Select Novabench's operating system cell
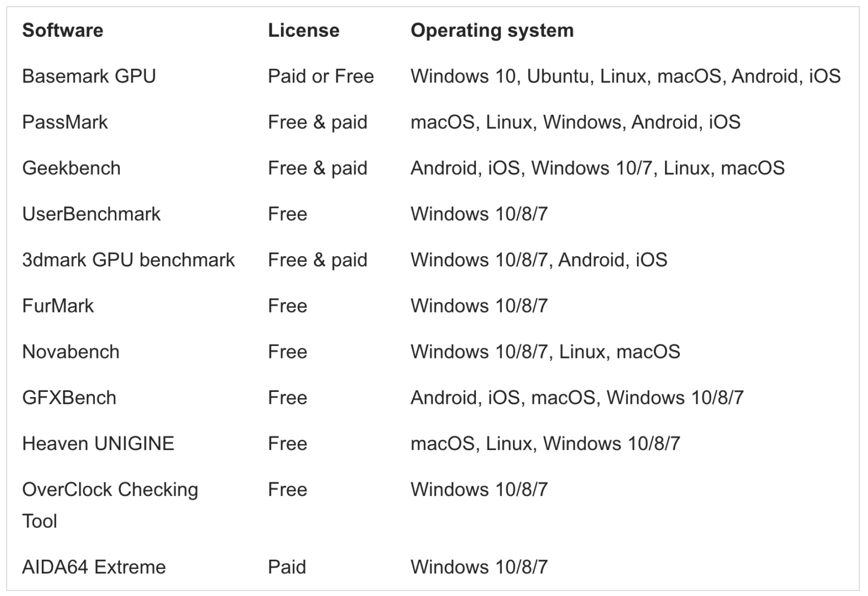This screenshot has width=868, height=596. coord(545,352)
